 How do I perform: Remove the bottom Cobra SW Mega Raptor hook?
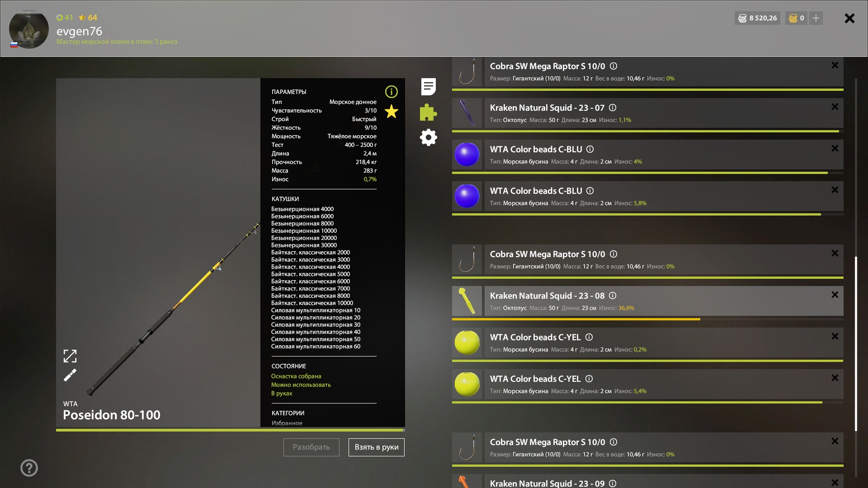[835, 441]
